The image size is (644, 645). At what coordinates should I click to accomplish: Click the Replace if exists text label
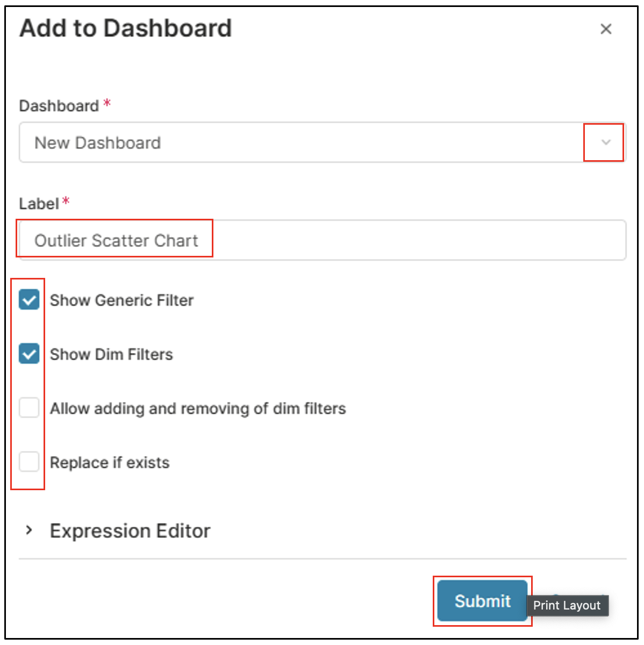click(110, 463)
